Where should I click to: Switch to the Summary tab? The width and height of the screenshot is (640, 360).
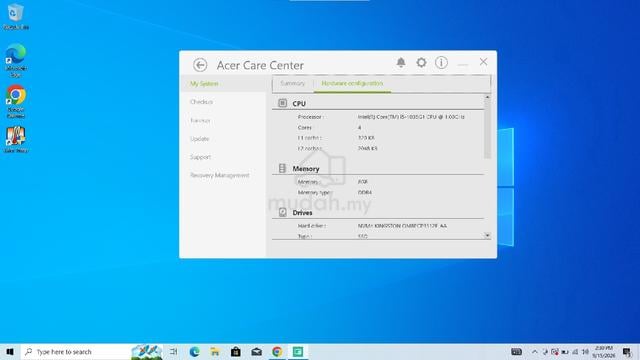293,83
